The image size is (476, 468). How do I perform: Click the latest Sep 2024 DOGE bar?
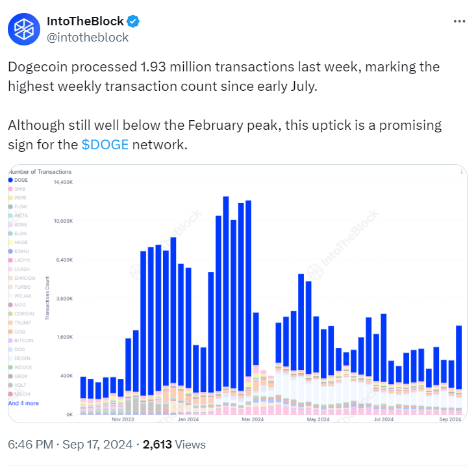coord(459,357)
